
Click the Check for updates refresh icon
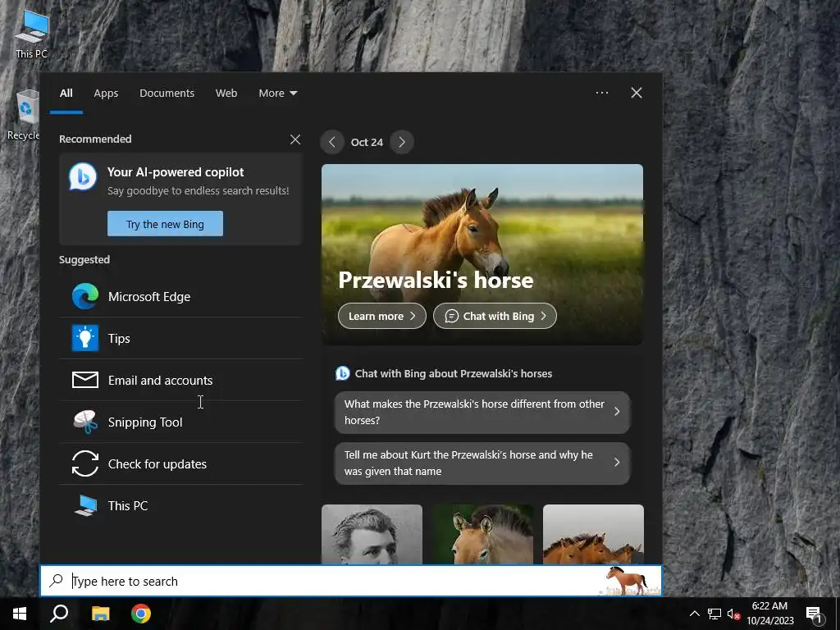pos(85,464)
